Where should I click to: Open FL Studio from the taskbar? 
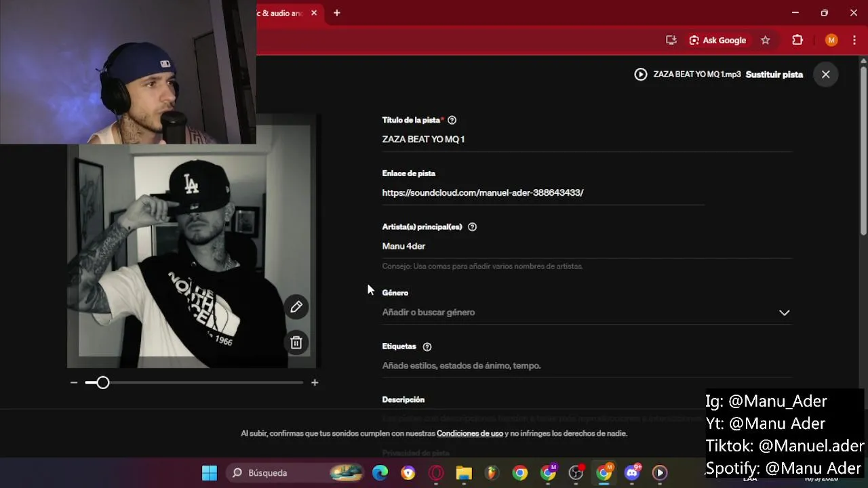[x=492, y=472]
